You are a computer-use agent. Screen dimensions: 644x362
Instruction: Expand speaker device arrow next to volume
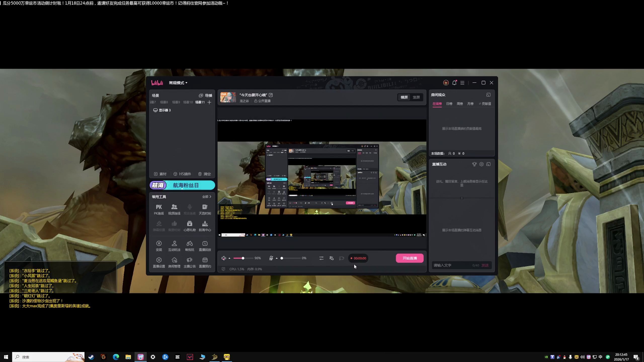click(229, 258)
